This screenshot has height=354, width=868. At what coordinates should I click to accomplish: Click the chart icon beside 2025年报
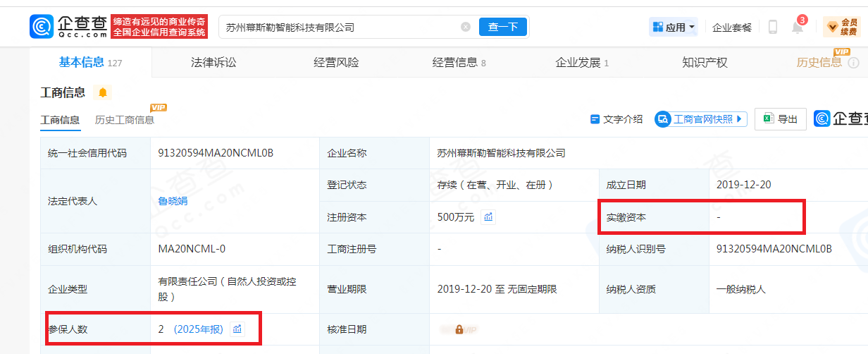[237, 329]
